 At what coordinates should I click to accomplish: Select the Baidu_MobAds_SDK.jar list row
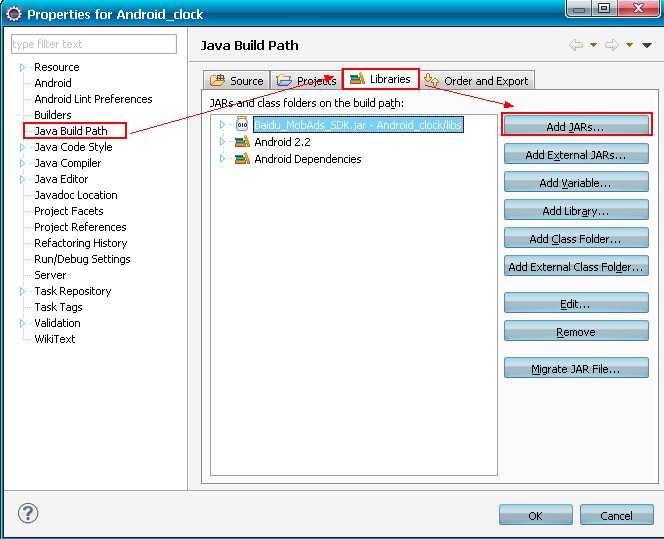pos(358,124)
